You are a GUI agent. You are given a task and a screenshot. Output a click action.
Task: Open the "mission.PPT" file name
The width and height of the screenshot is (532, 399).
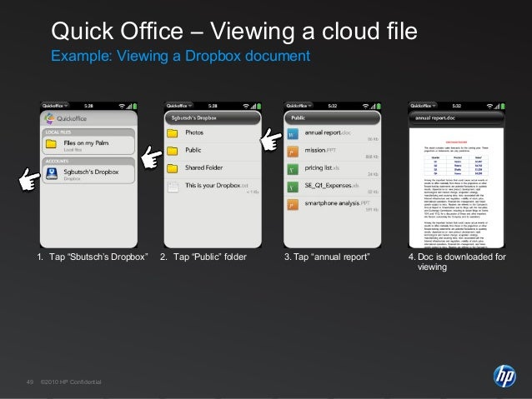[320, 150]
